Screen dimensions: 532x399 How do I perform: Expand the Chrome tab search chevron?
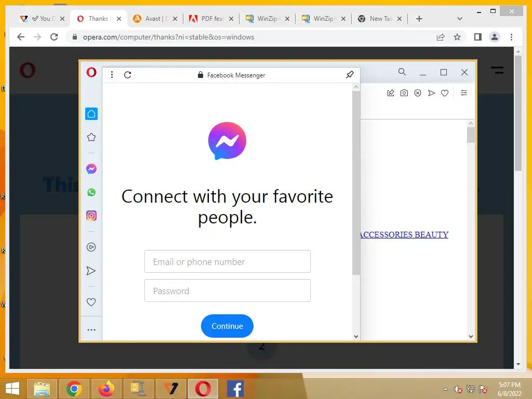tap(460, 19)
